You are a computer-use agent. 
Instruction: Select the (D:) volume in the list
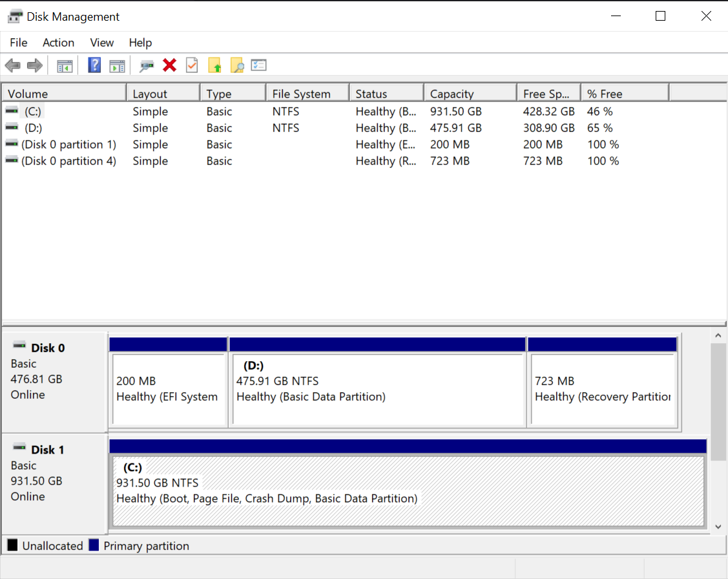(33, 128)
